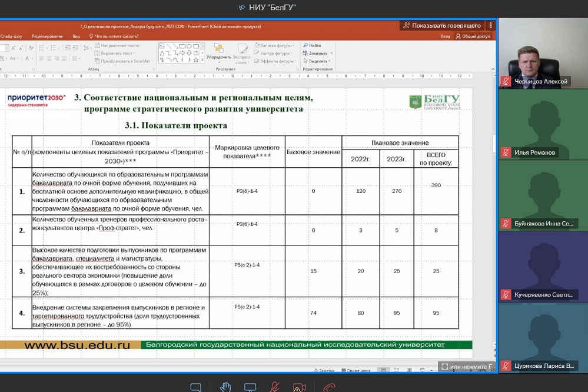Open Экспресс-стили quick styles
This screenshot has height=392, width=588.
click(x=242, y=53)
